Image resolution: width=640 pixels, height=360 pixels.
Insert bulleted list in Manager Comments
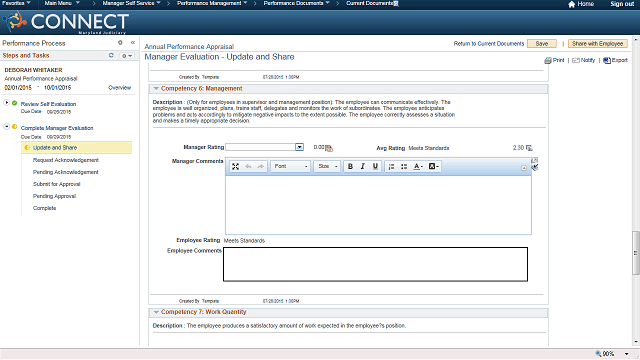pos(404,167)
